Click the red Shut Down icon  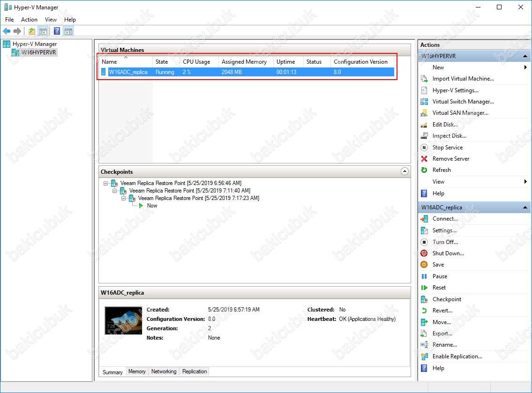click(x=424, y=253)
